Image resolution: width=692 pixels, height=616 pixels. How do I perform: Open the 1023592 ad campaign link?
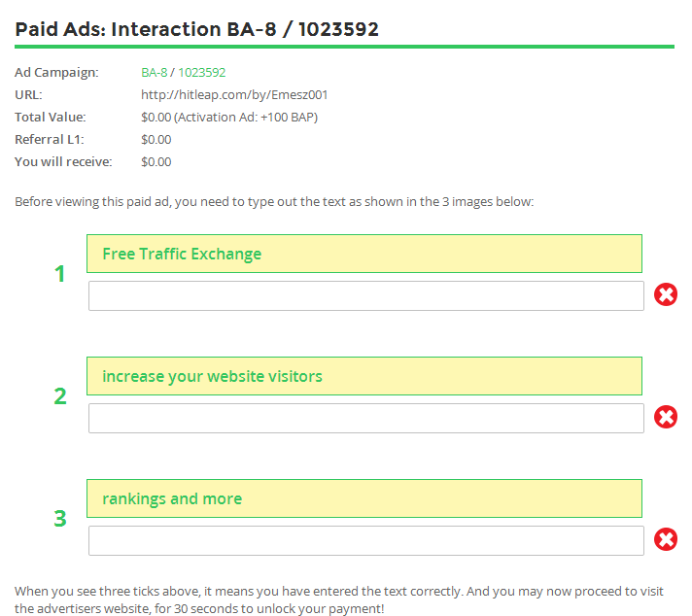click(201, 73)
